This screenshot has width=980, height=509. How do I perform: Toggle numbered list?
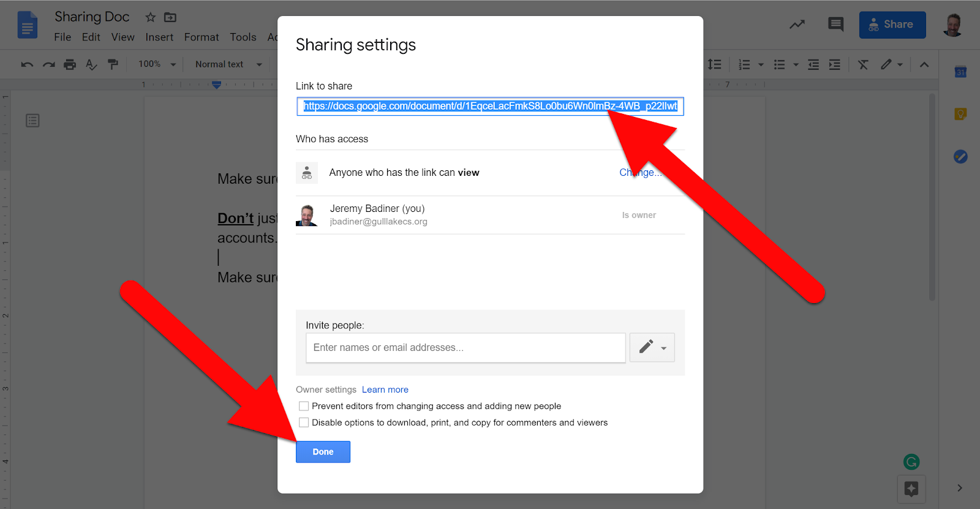(744, 64)
